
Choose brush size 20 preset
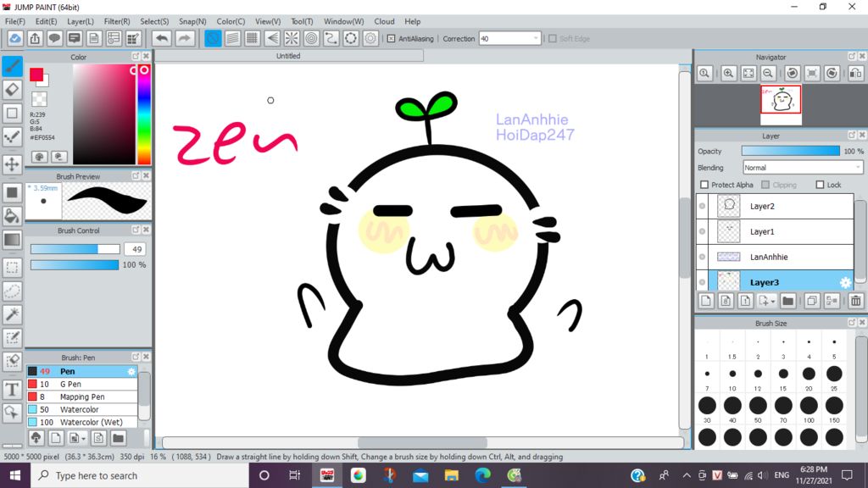[x=809, y=374]
